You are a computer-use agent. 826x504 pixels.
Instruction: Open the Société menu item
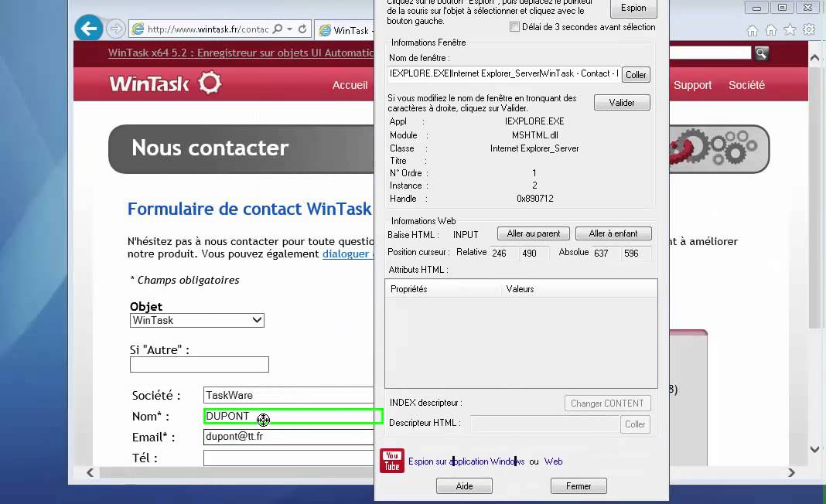coord(746,85)
